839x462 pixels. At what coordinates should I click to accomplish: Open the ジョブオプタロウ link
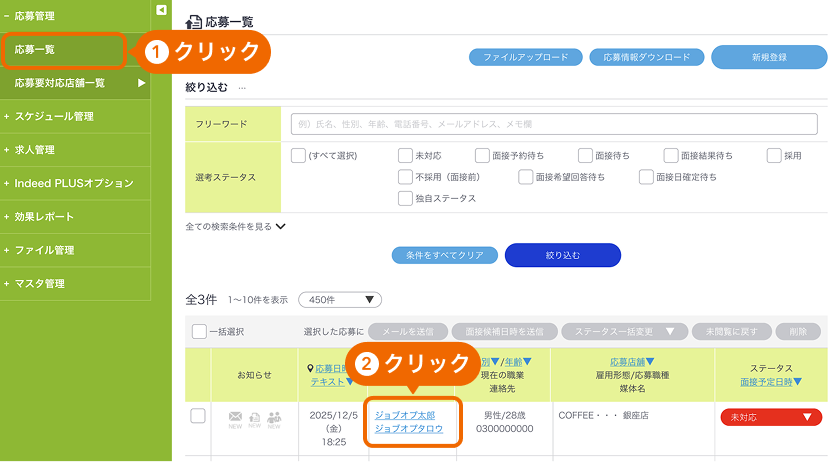pos(409,429)
